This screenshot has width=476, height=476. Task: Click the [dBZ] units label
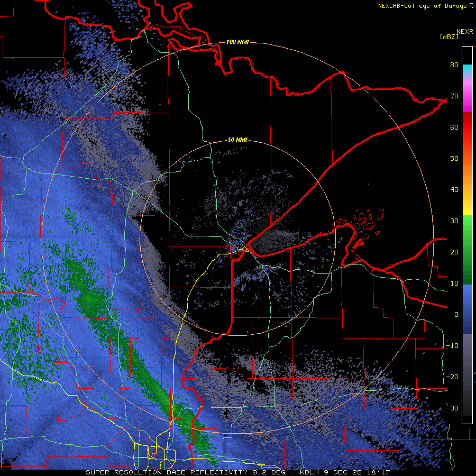[x=449, y=36]
